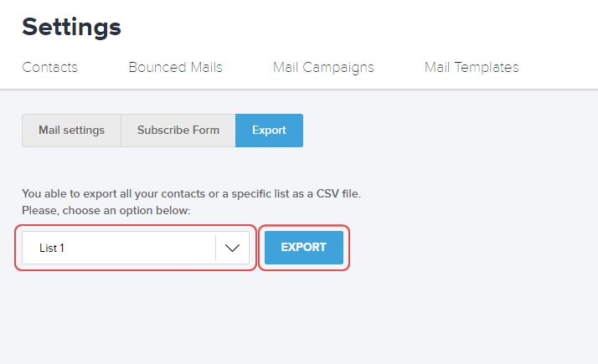598x364 pixels.
Task: Click the CSV file export description text
Action: point(191,193)
